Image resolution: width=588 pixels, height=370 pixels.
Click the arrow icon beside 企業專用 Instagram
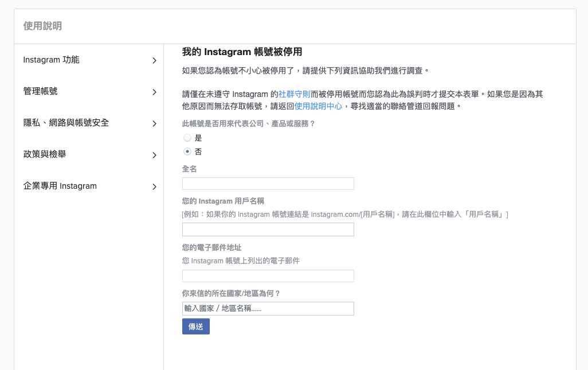(x=154, y=186)
